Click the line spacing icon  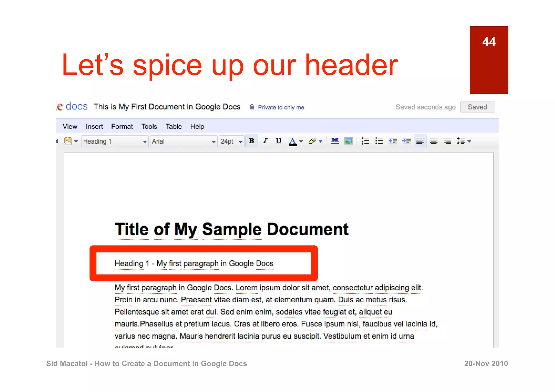[461, 141]
